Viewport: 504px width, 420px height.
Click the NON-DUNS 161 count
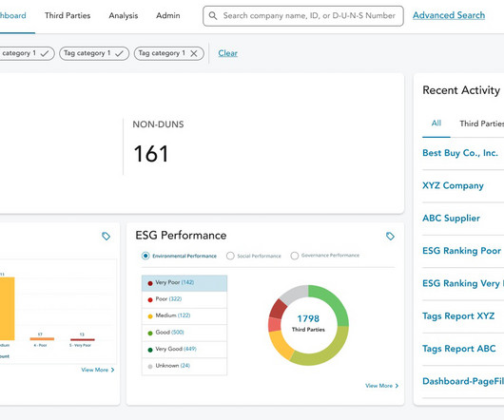pos(151,154)
